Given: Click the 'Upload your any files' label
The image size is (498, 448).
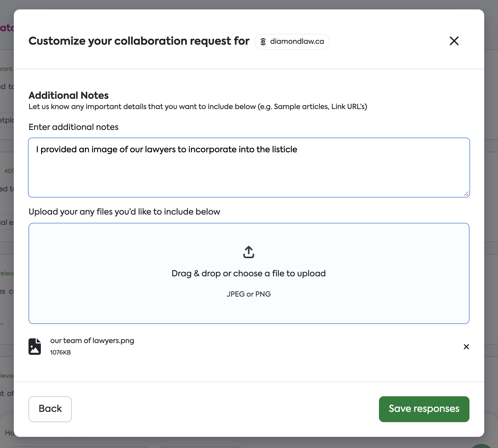Looking at the screenshot, I should (x=124, y=212).
